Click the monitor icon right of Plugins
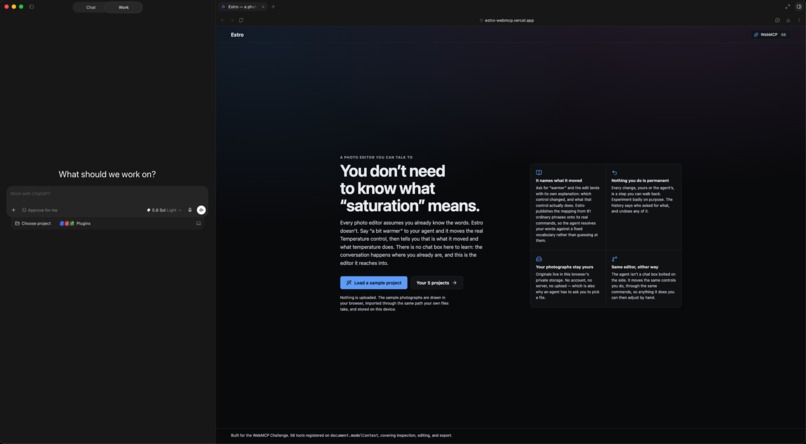This screenshot has height=444, width=806. (x=198, y=224)
